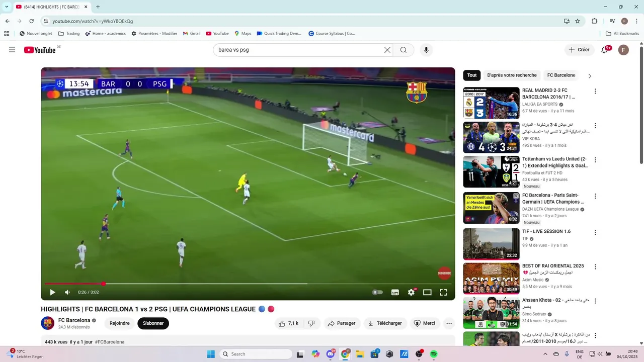Enter fullscreen mode
This screenshot has height=362, width=644.
pos(443,292)
